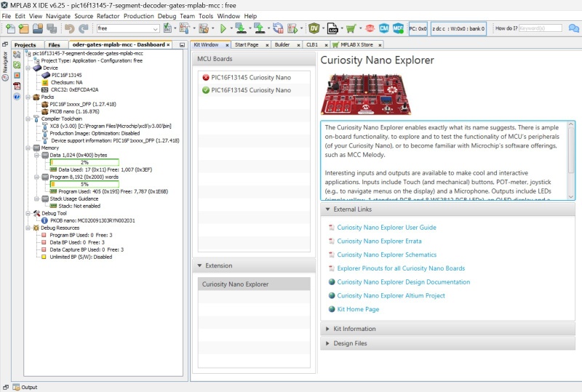The height and width of the screenshot is (392, 582).
Task: Switch to the MPLAB X Store tab
Action: (x=356, y=44)
